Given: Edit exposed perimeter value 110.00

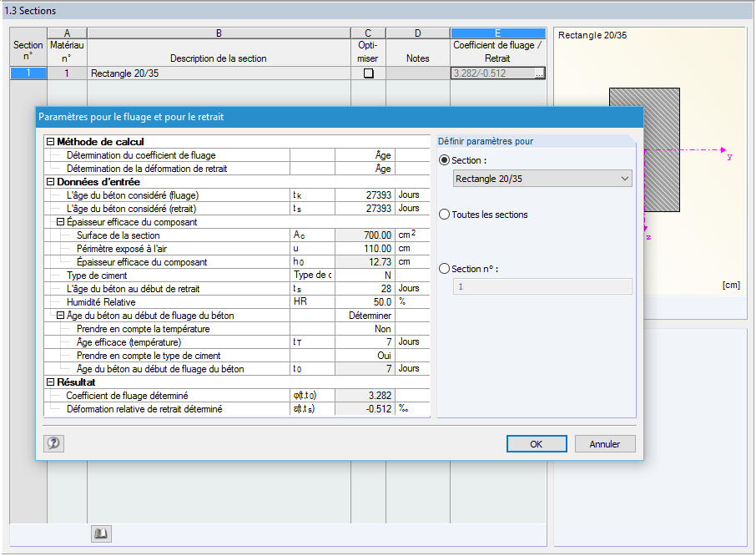Looking at the screenshot, I should [x=365, y=248].
